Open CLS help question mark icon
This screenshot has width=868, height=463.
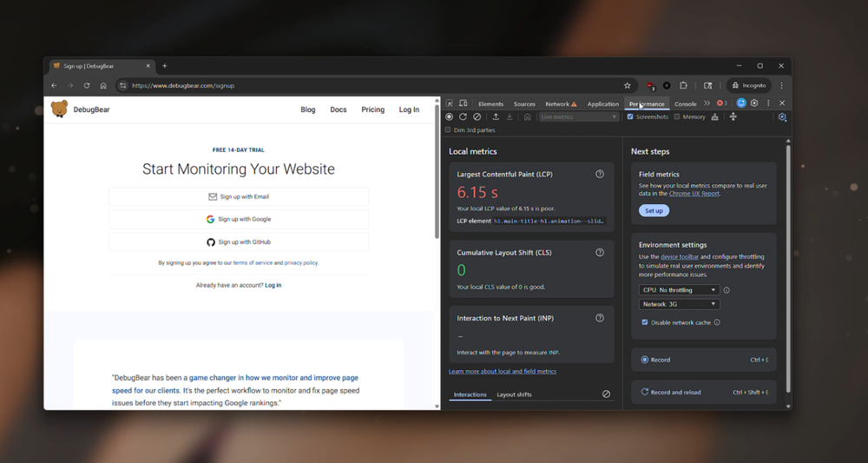600,253
